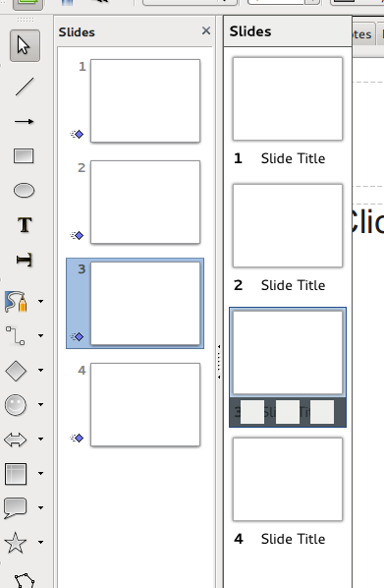Open Curve tool dropdown arrow
This screenshot has height=588, width=384.
41,301
